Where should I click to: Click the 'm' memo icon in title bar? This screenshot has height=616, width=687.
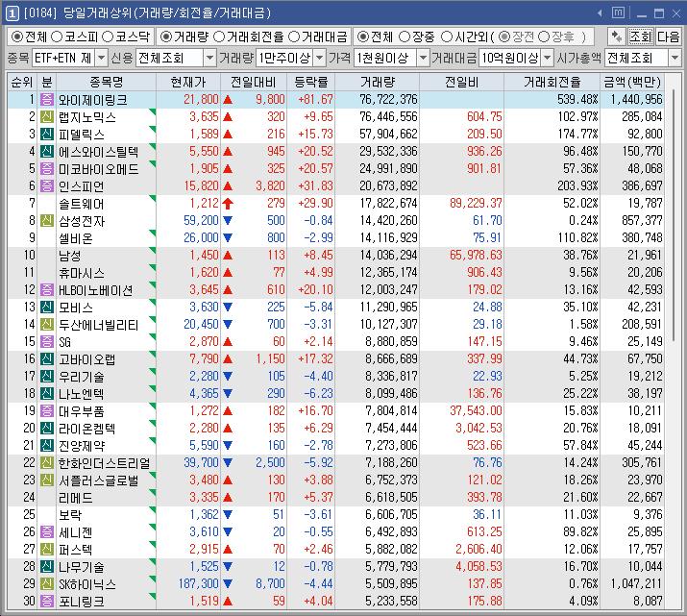click(x=618, y=13)
